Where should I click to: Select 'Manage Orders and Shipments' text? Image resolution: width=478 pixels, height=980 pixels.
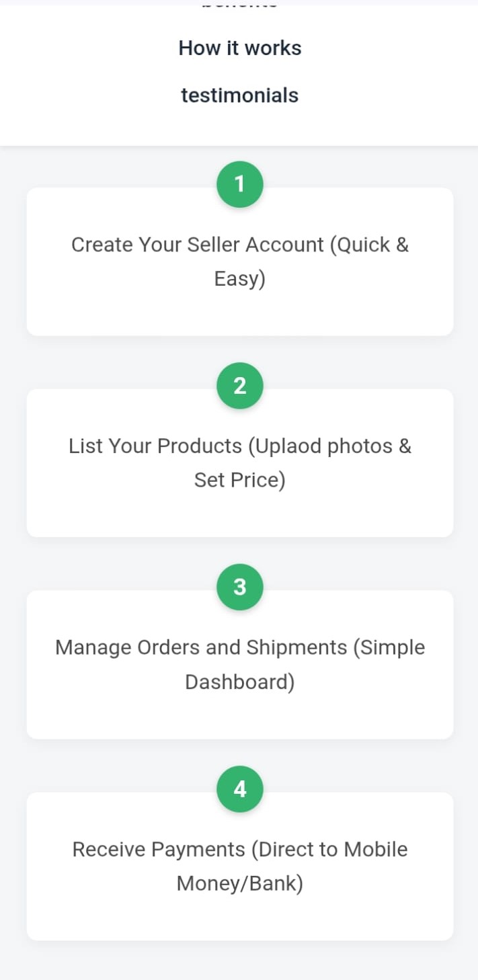tap(201, 648)
